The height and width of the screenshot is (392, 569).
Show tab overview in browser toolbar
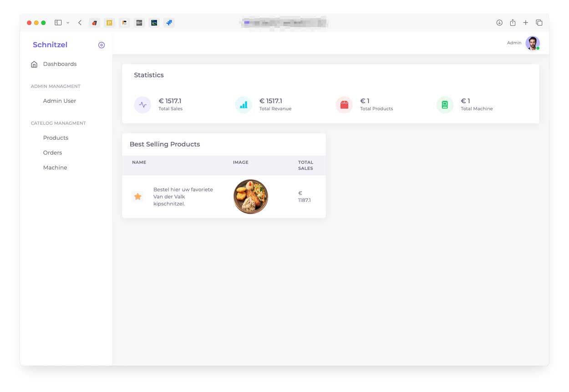[539, 23]
